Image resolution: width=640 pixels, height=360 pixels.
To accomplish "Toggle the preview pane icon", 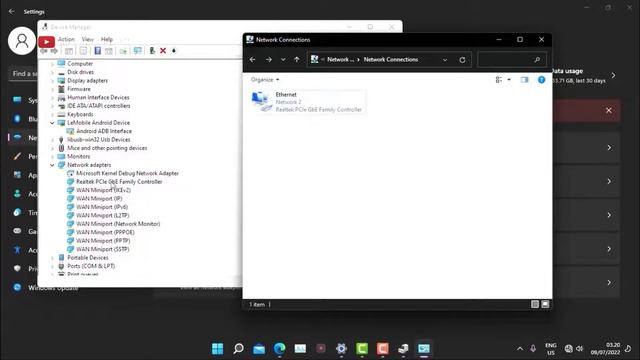I will click(524, 80).
